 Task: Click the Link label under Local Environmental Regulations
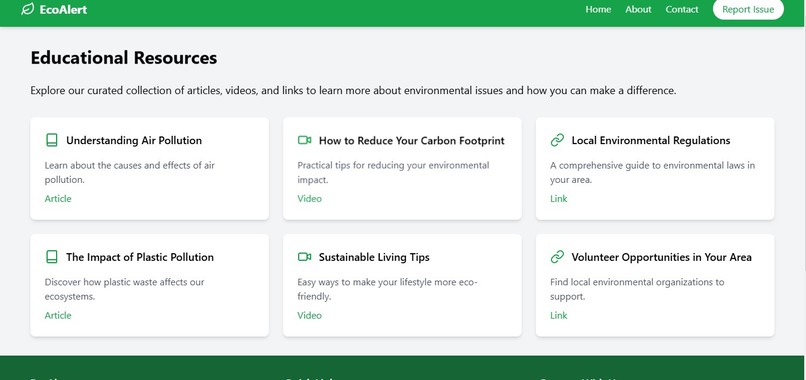(x=559, y=198)
